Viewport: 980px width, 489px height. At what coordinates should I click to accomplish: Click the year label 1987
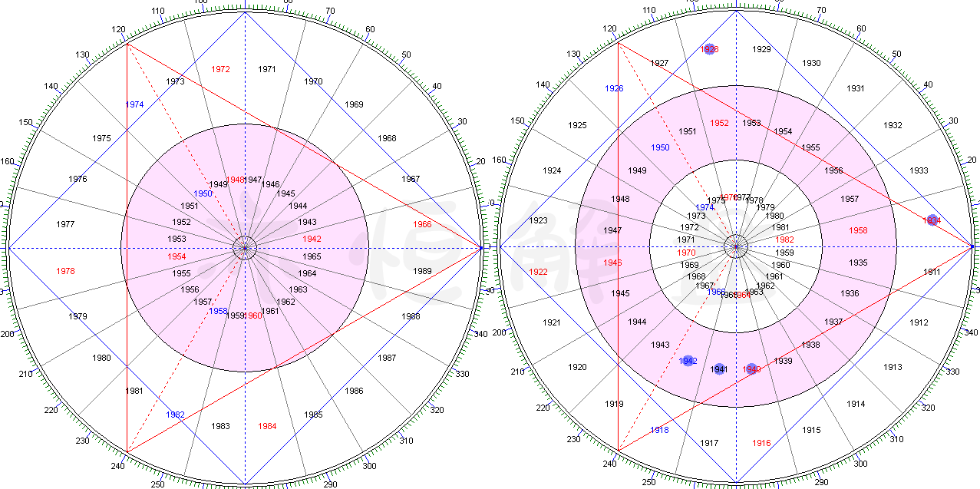click(387, 358)
